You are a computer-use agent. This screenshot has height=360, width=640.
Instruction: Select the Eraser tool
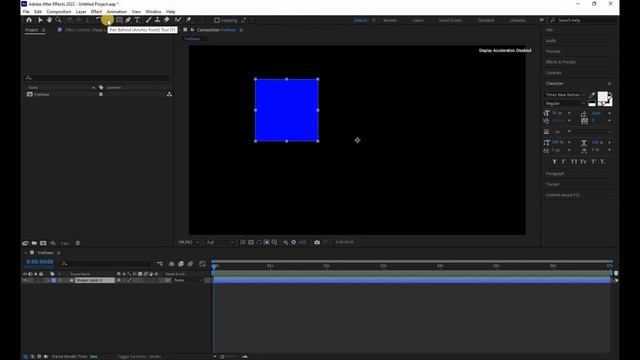167,20
